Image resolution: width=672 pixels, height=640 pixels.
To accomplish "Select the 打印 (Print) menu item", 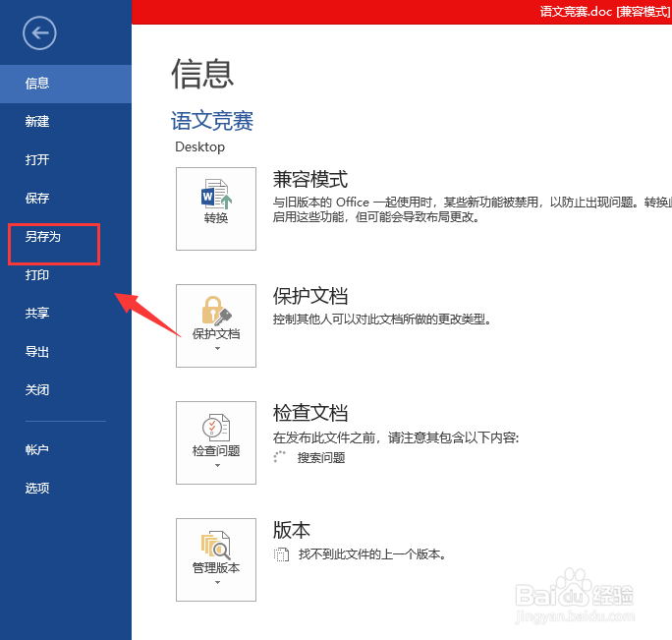I will (66, 275).
